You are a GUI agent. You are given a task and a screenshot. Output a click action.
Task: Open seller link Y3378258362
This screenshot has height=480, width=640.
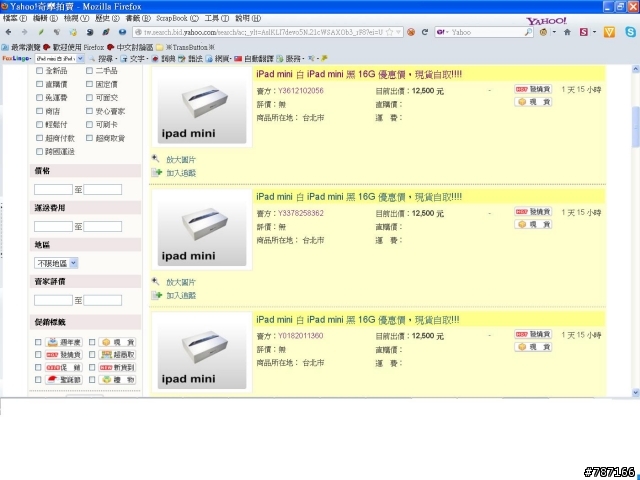301,213
